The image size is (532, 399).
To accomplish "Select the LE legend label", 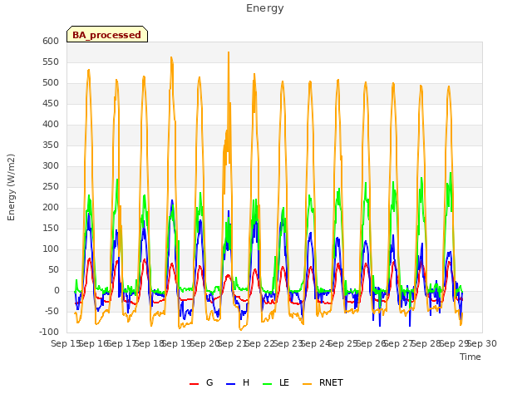I will click(284, 382).
